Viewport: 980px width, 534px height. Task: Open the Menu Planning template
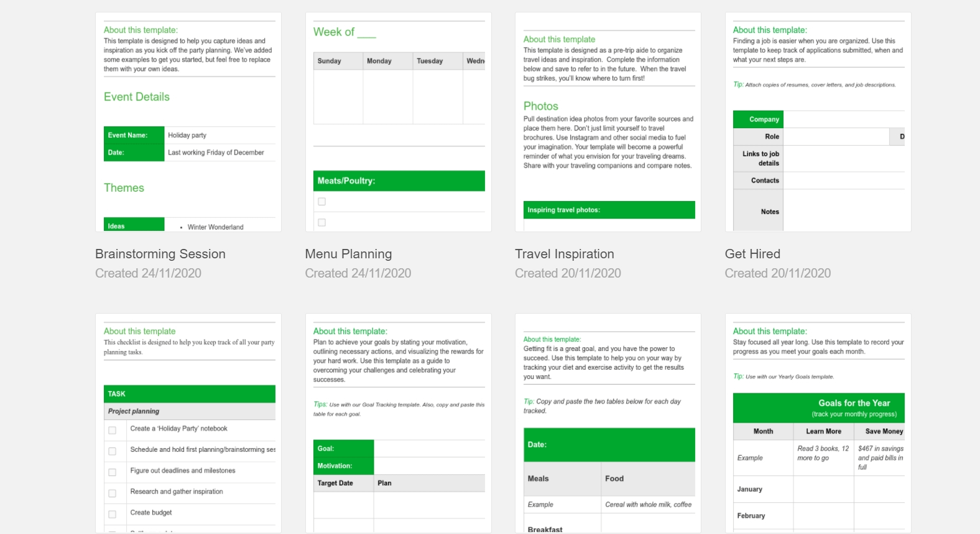348,253
